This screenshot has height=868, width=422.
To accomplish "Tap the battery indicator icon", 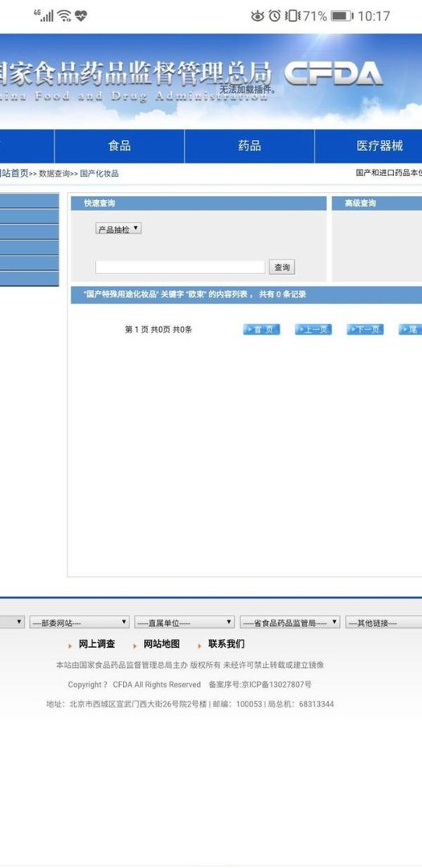I will (342, 16).
